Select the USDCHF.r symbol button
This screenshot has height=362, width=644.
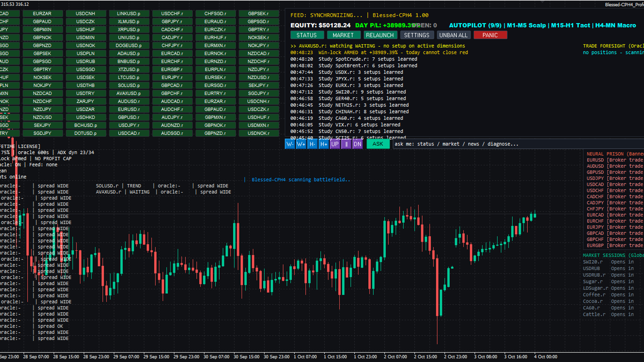pyautogui.click(x=172, y=14)
